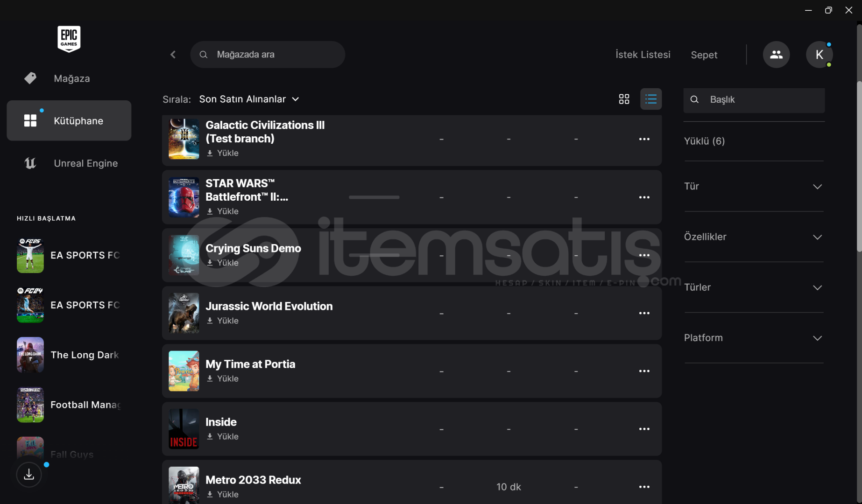
Task: Open the Epic Games logo home
Action: point(69,39)
